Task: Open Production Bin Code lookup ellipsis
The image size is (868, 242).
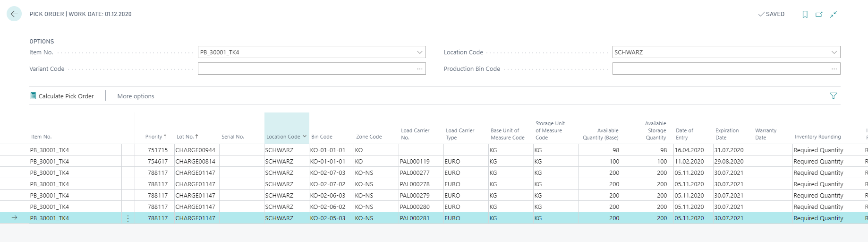Action: [x=834, y=69]
